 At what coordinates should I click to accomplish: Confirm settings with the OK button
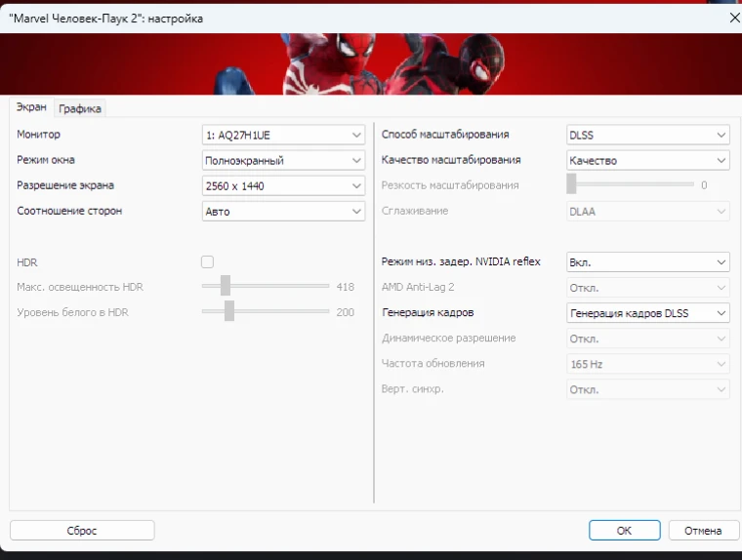(624, 531)
